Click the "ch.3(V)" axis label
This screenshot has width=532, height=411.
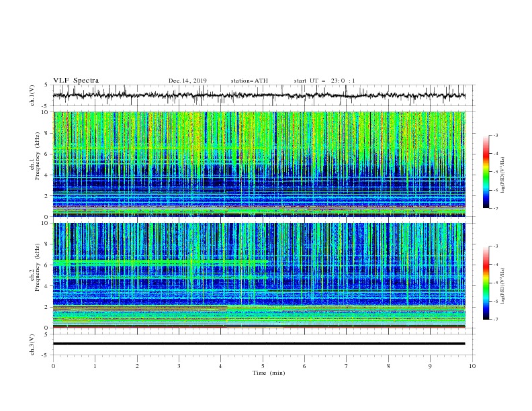(x=32, y=345)
